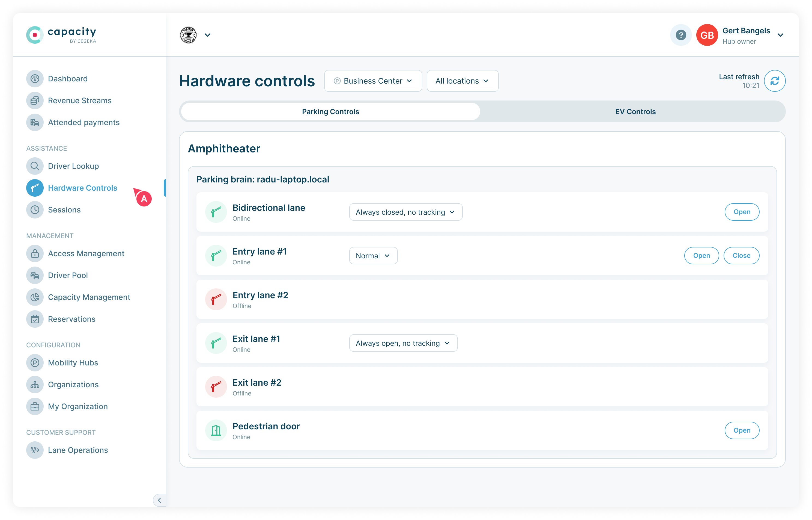Open the Bidirectional lane barrier

[742, 212]
